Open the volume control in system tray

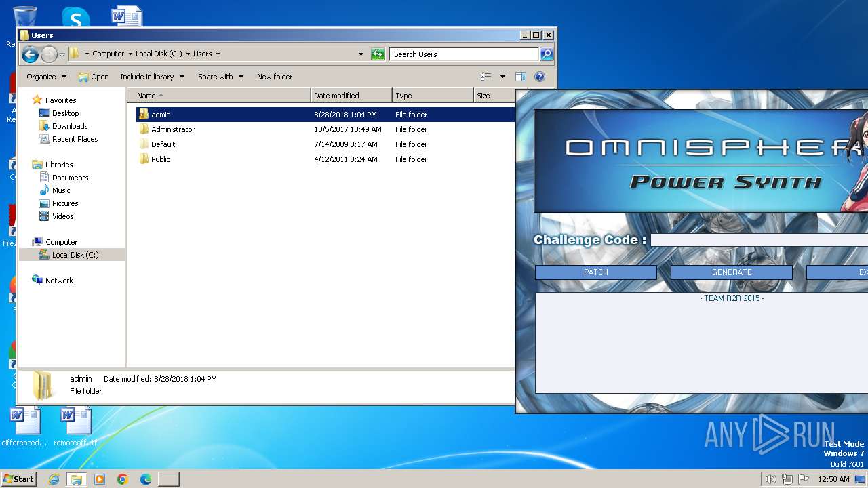point(770,479)
